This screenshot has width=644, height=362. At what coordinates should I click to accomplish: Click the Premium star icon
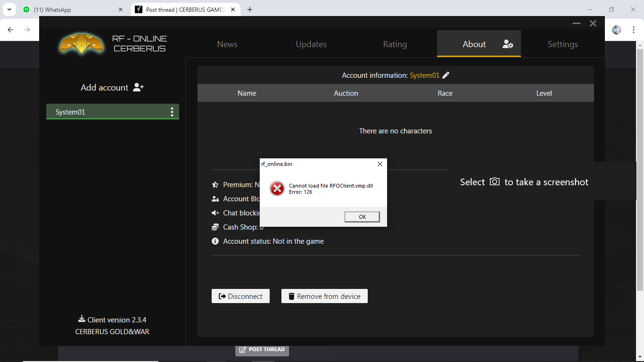215,185
